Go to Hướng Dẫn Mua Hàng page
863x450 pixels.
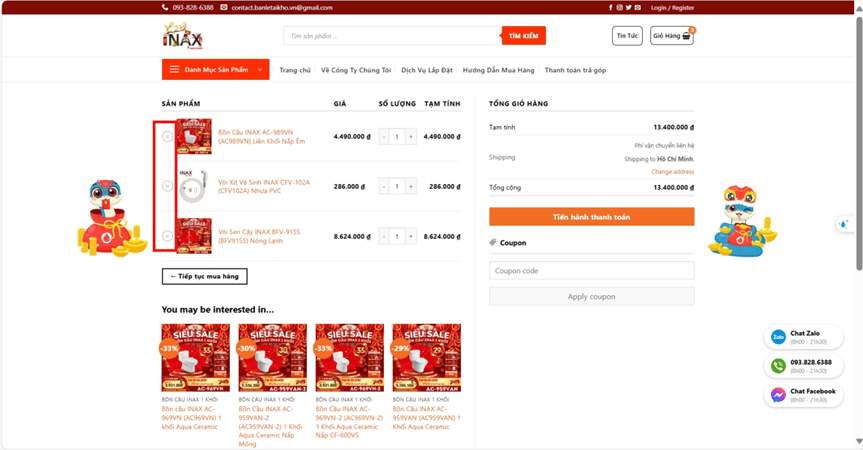point(498,70)
